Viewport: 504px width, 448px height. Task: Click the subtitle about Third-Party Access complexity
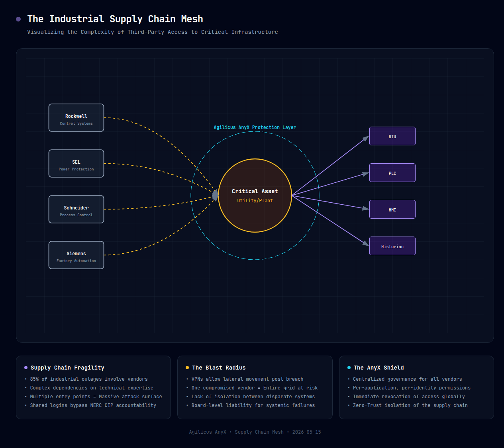(x=153, y=32)
